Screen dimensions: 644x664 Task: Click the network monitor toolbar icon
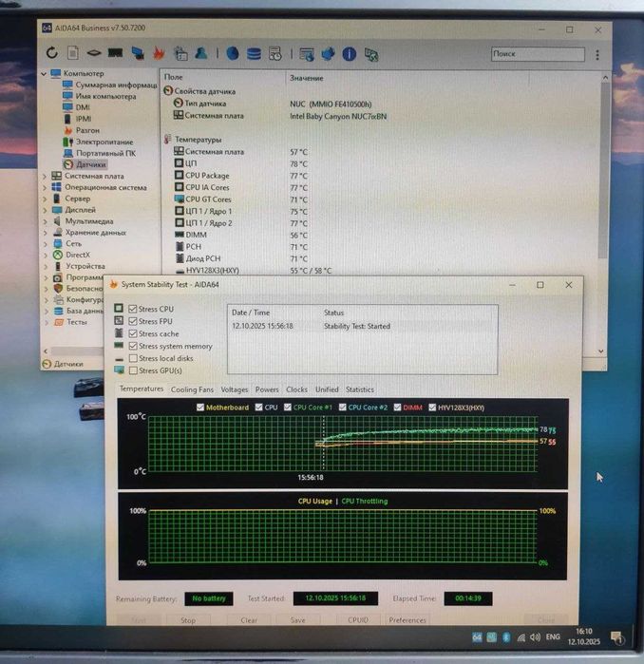137,53
